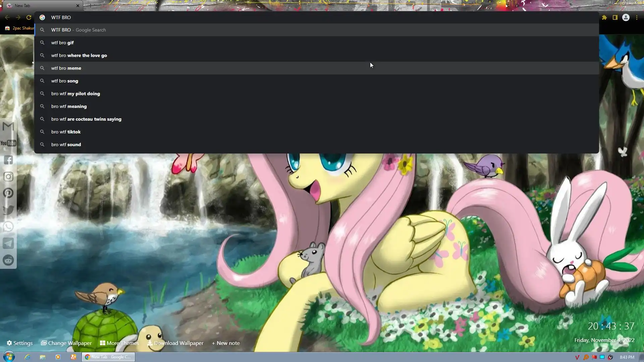The image size is (644, 362).
Task: Click the Chrome extensions puzzle icon
Action: (604, 17)
